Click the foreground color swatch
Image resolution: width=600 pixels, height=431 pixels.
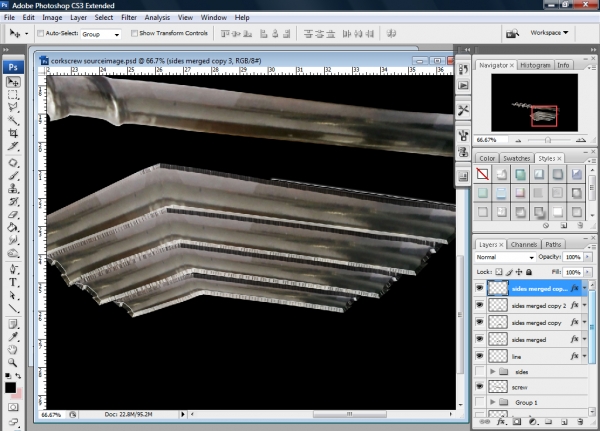click(x=10, y=388)
